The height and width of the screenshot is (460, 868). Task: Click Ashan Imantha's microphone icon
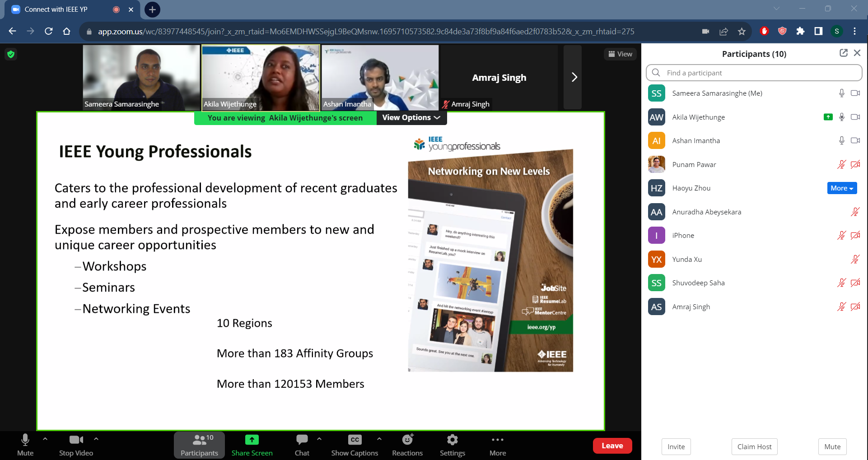(841, 140)
